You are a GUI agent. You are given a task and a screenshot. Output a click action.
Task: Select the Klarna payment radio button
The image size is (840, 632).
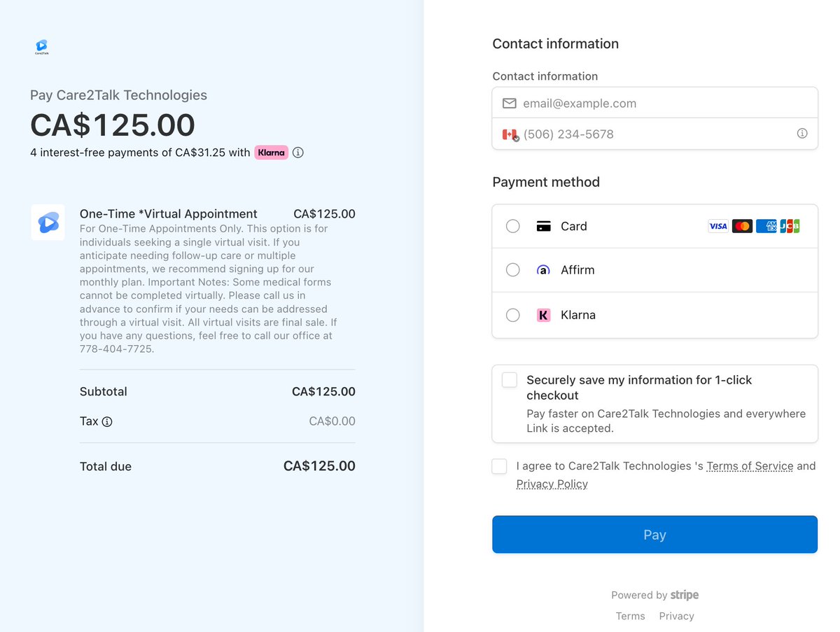pos(513,315)
